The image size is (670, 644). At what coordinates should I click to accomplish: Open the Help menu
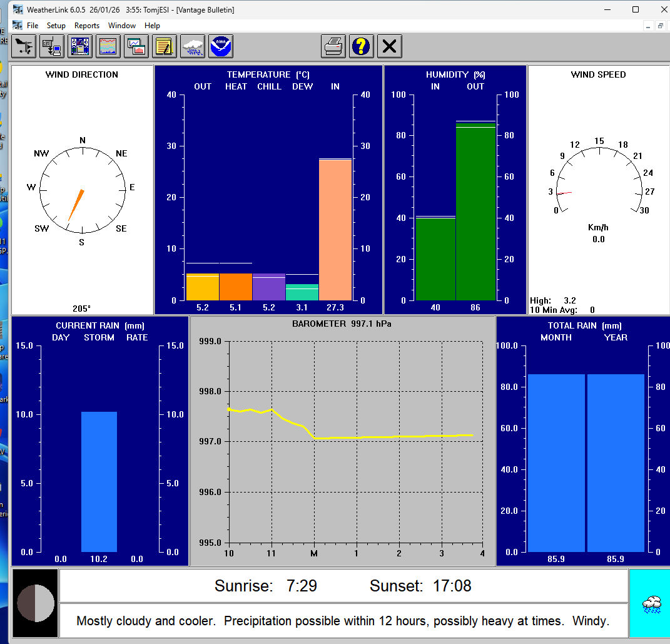(152, 26)
